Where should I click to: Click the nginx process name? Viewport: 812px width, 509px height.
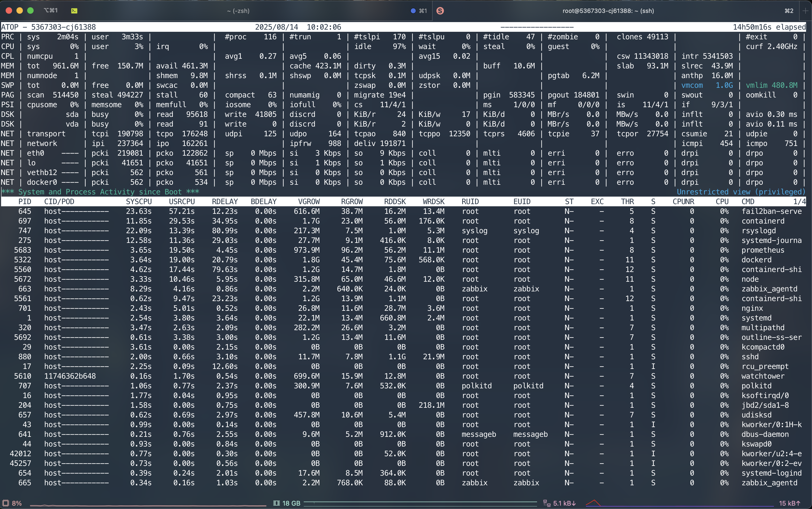click(x=752, y=308)
